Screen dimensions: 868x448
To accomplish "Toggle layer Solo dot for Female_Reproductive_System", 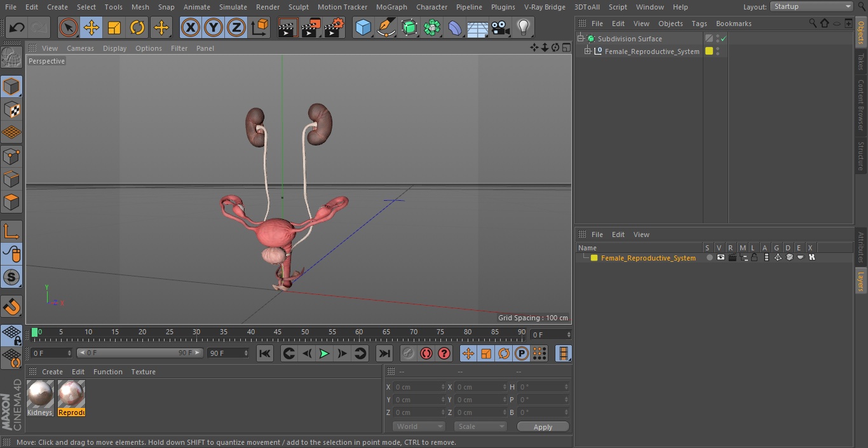I will point(709,257).
